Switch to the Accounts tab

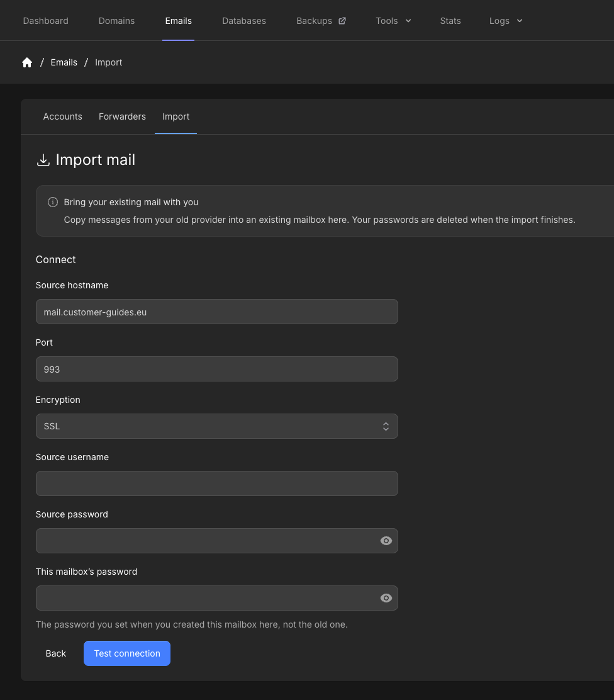[62, 116]
